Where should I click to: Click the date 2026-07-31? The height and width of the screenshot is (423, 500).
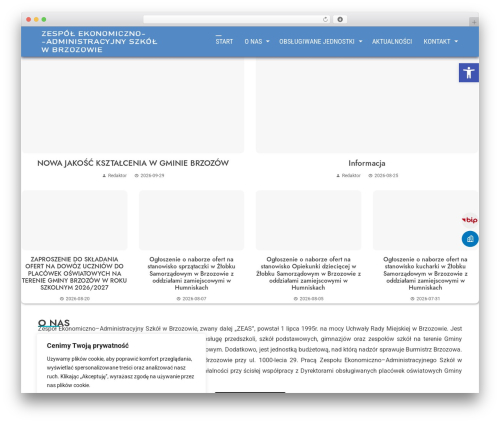428,299
